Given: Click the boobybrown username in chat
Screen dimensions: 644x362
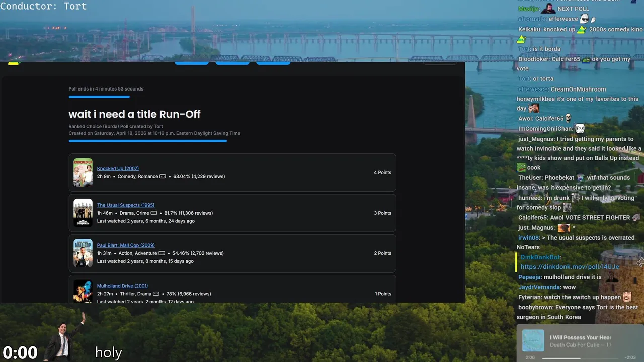Looking at the screenshot, I should [536, 307].
